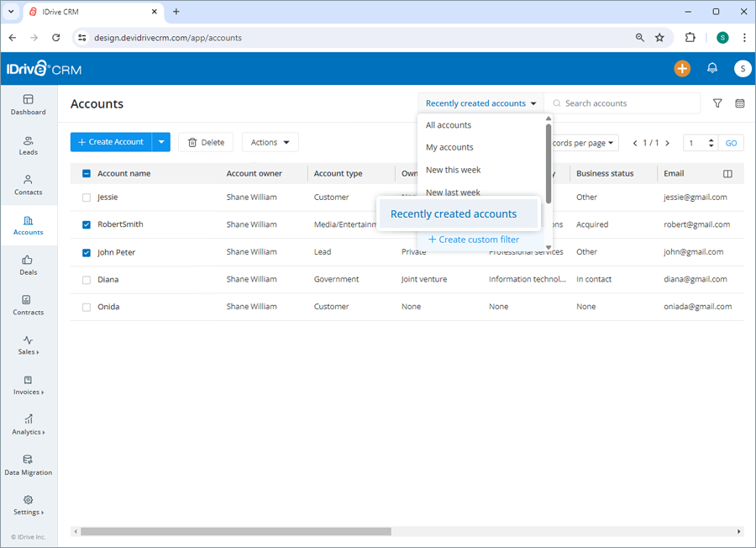The image size is (756, 548).
Task: Select the Leads sidebar icon
Action: [x=28, y=145]
